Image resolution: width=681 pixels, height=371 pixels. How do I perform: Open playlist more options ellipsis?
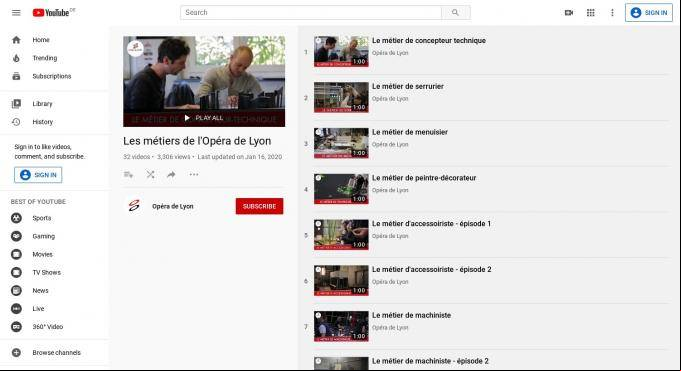coord(194,175)
